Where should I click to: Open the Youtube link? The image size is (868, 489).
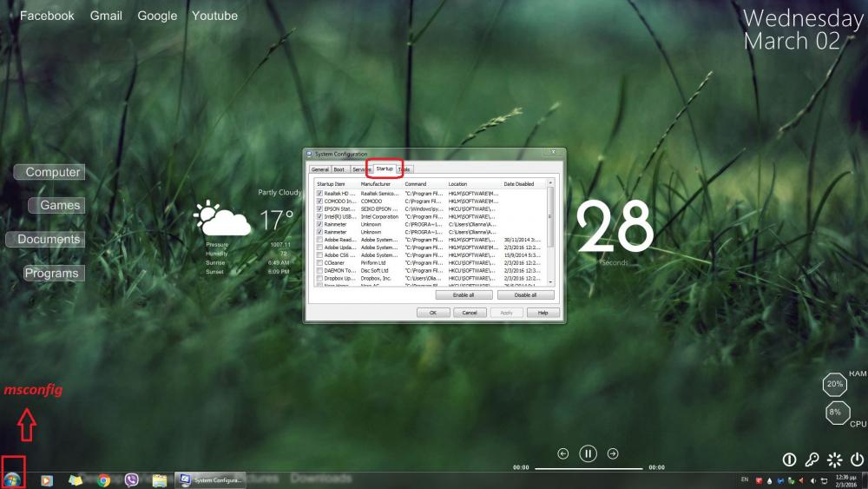click(214, 16)
